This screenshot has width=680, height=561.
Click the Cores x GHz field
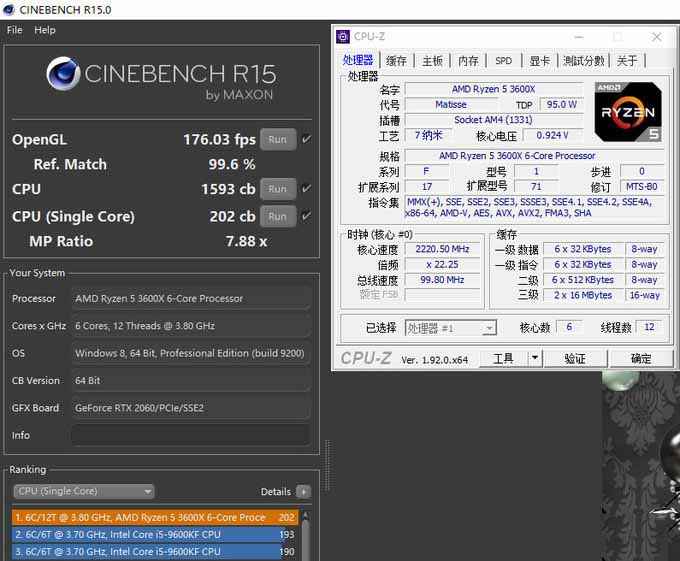point(191,326)
